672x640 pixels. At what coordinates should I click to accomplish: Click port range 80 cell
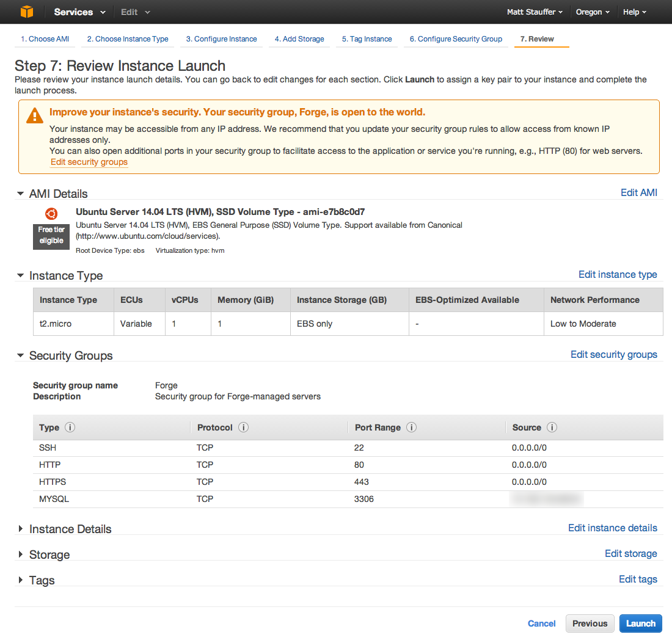point(359,465)
